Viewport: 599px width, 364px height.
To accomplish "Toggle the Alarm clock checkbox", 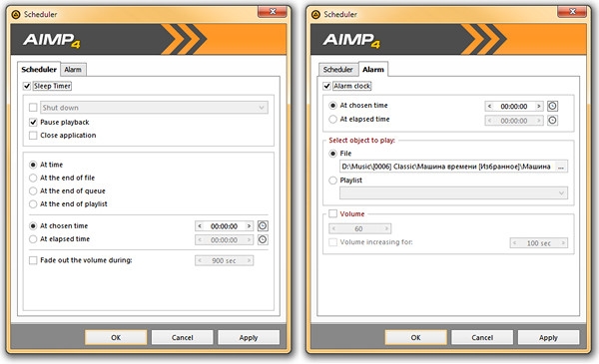I will [326, 86].
